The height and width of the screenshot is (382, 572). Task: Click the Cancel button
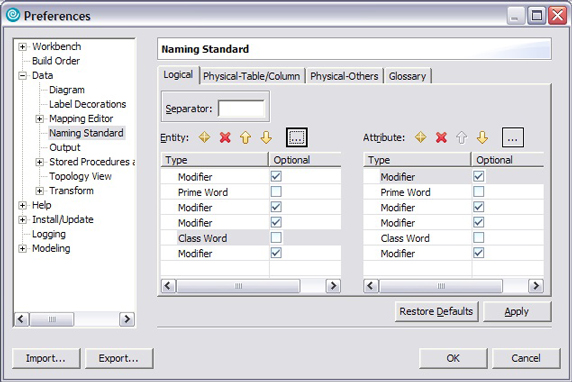tap(526, 358)
